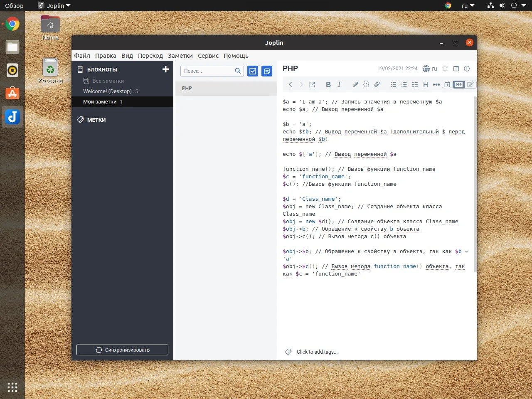Open the system keyboard layout ru menu
This screenshot has width=532, height=399.
click(468, 5)
